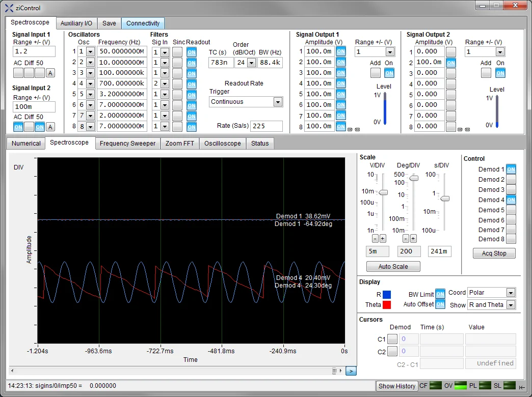
Task: Click the Rate (Sa/s) field 225
Action: point(267,126)
